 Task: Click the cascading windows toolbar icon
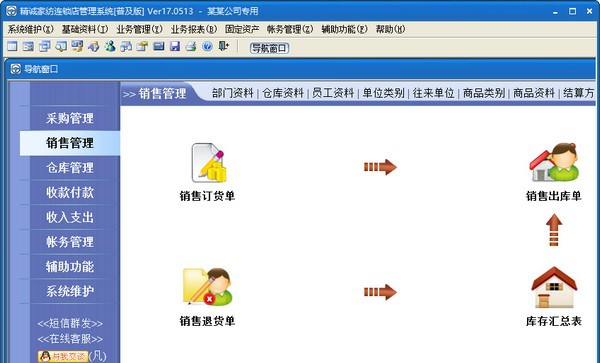pos(45,47)
